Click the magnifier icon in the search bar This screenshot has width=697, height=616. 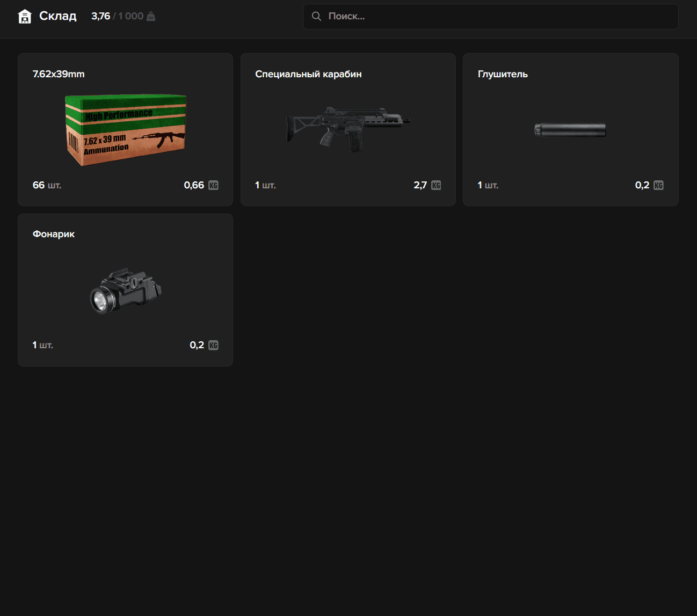[x=316, y=17]
